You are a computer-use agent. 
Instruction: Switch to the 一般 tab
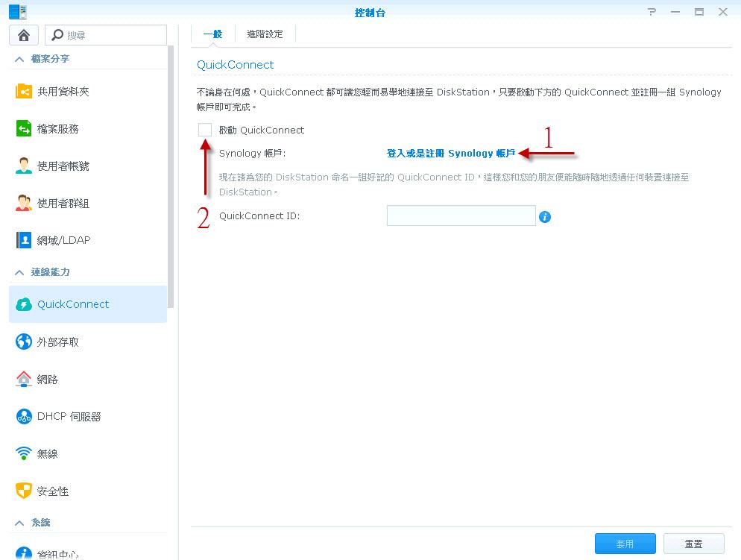click(212, 34)
